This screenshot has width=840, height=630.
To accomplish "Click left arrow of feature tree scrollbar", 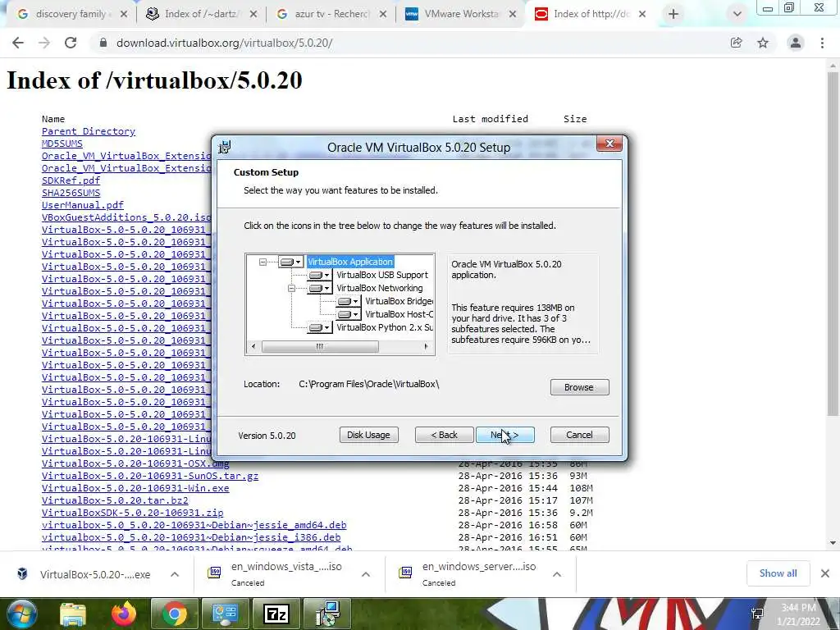I will [253, 347].
